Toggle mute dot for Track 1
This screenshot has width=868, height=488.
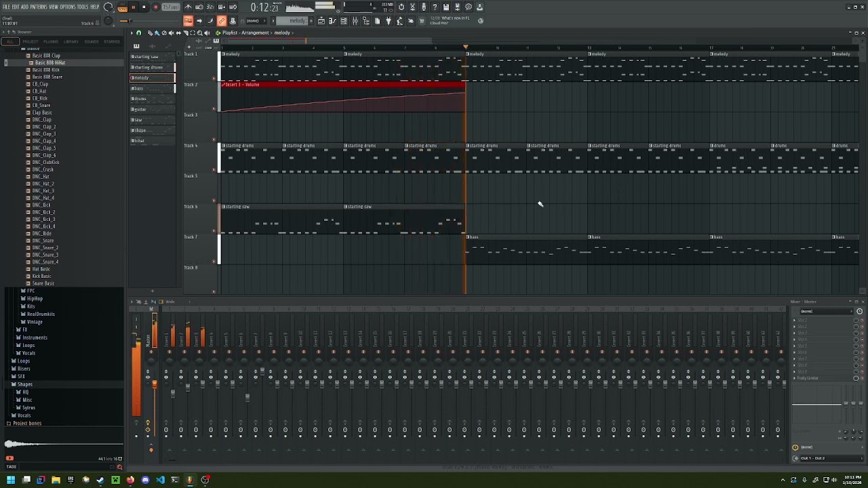(x=214, y=79)
